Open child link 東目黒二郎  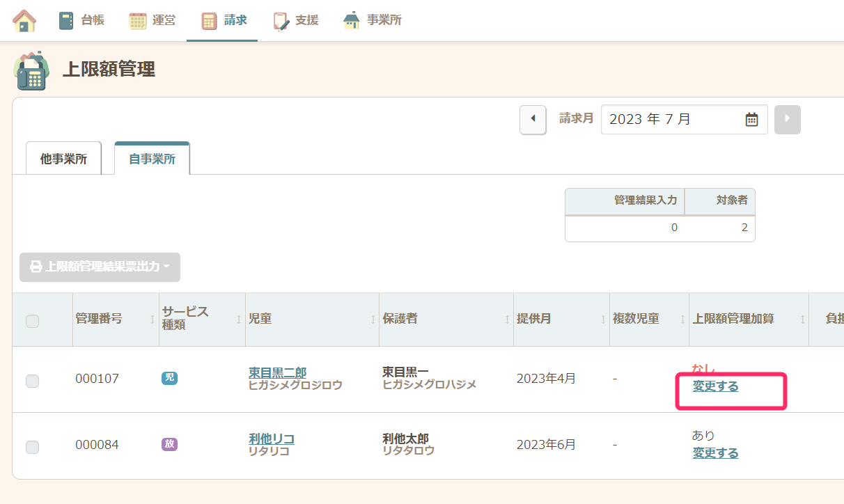277,372
